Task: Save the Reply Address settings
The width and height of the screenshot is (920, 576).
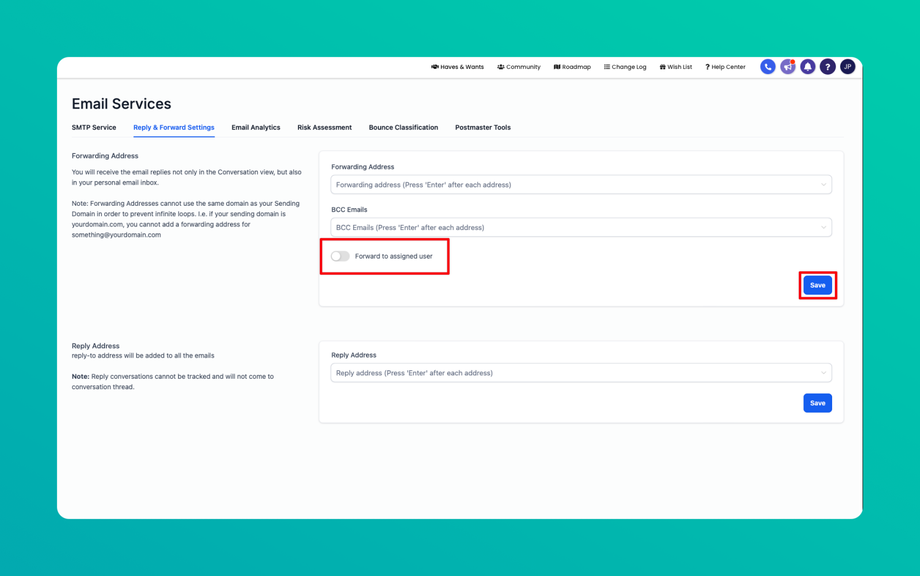Action: coord(817,403)
